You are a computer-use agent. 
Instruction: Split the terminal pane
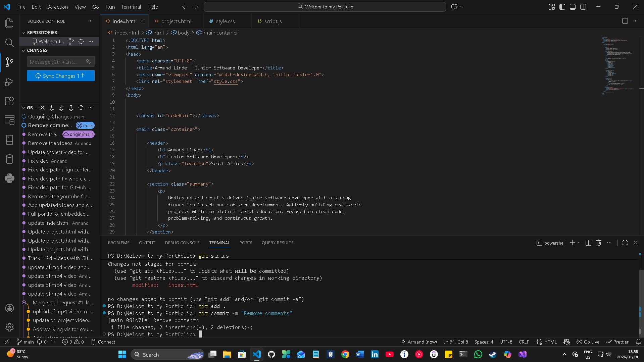click(588, 243)
